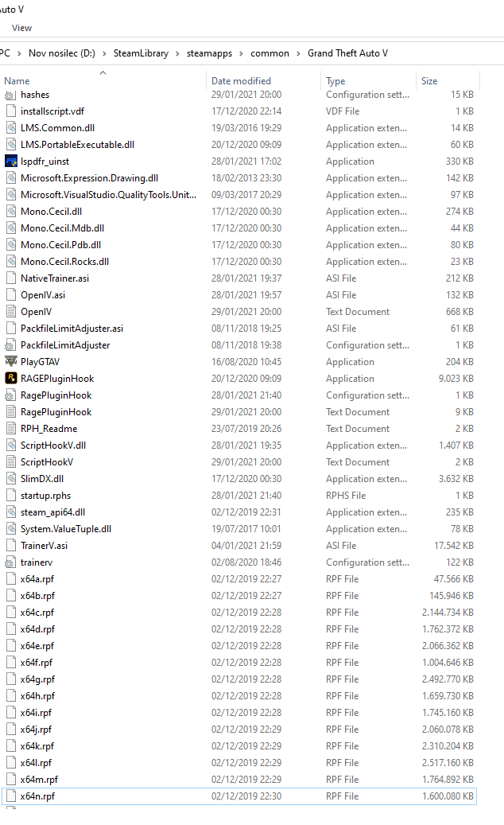The width and height of the screenshot is (504, 825).
Task: Expand chevron after steamapps breadcrumb
Action: pyautogui.click(x=241, y=53)
